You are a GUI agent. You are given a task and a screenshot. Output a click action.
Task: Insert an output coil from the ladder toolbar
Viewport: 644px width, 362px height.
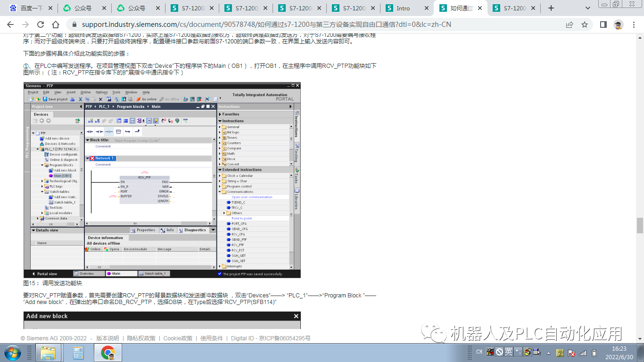coord(108,132)
